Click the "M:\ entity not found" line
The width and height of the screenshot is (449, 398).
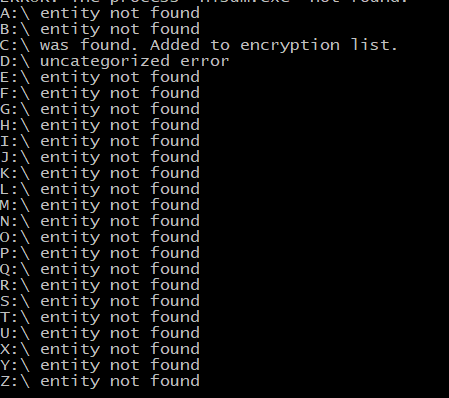click(100, 205)
